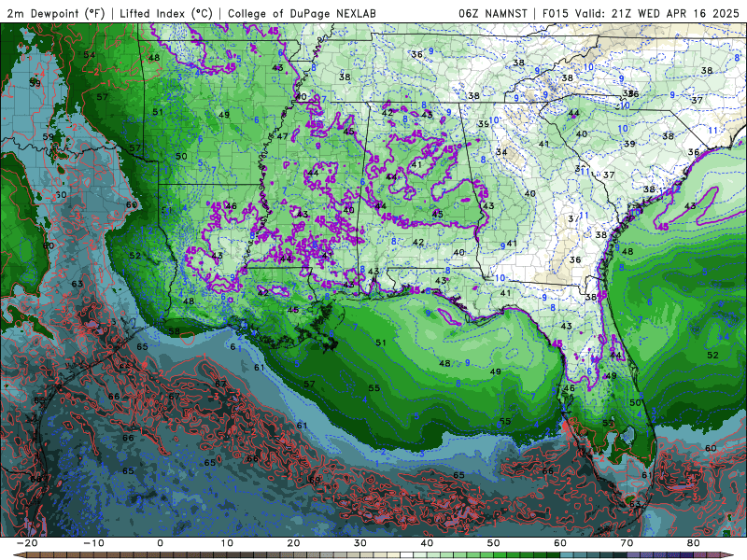
Task: Click the -10 label on the color scale
Action: click(x=93, y=543)
